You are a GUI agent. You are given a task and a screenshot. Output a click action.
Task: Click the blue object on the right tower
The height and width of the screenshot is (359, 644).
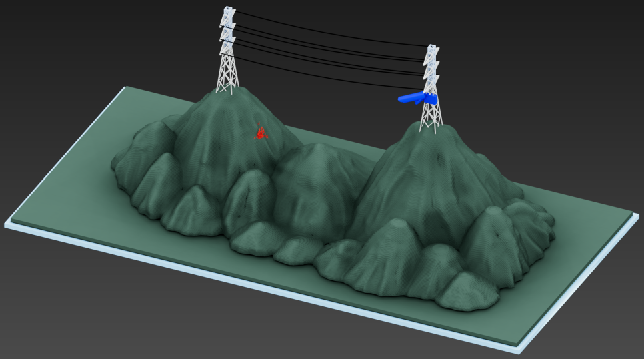pyautogui.click(x=415, y=99)
